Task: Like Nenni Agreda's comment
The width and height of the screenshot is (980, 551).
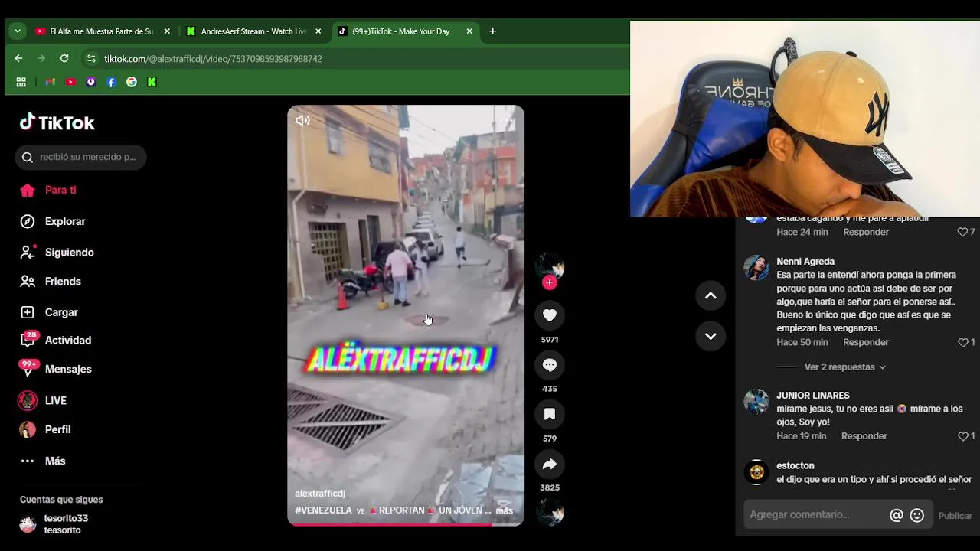Action: coord(962,342)
